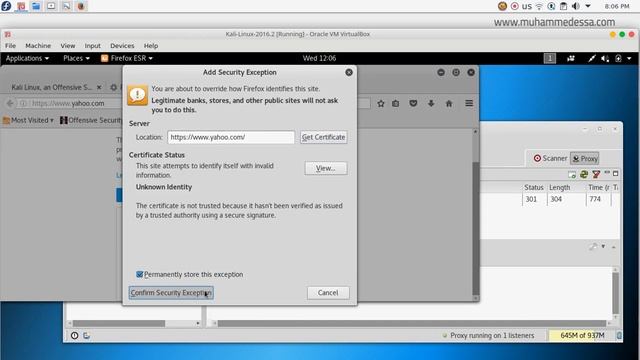Click the workspace 1 indicator in Kali panel

pyautogui.click(x=550, y=58)
